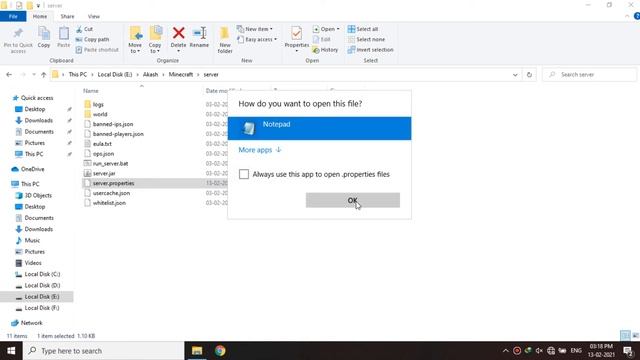The height and width of the screenshot is (360, 640).
Task: Click Invert selection in the ribbon
Action: [x=371, y=49]
